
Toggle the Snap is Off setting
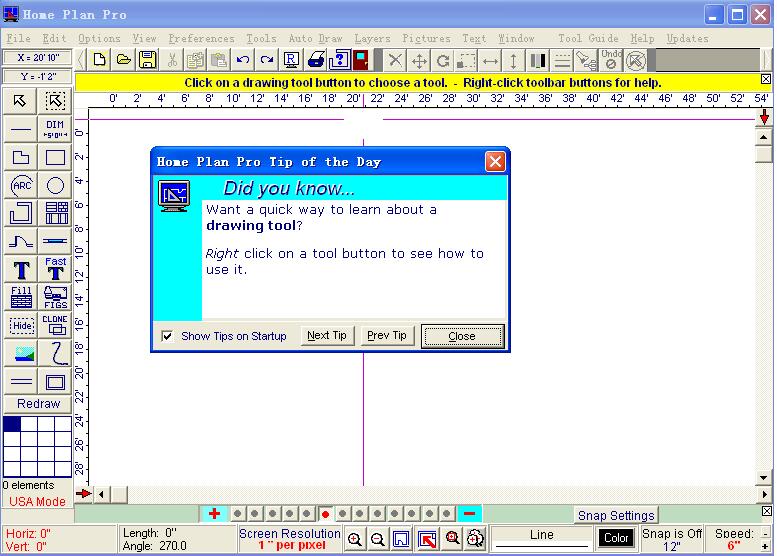click(671, 539)
